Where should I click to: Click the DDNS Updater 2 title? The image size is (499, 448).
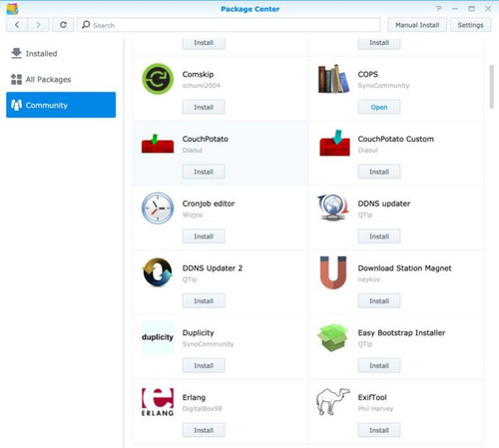click(213, 268)
